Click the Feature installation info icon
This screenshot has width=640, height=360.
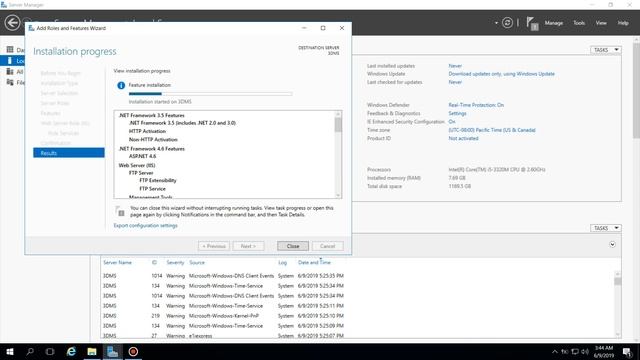click(121, 85)
